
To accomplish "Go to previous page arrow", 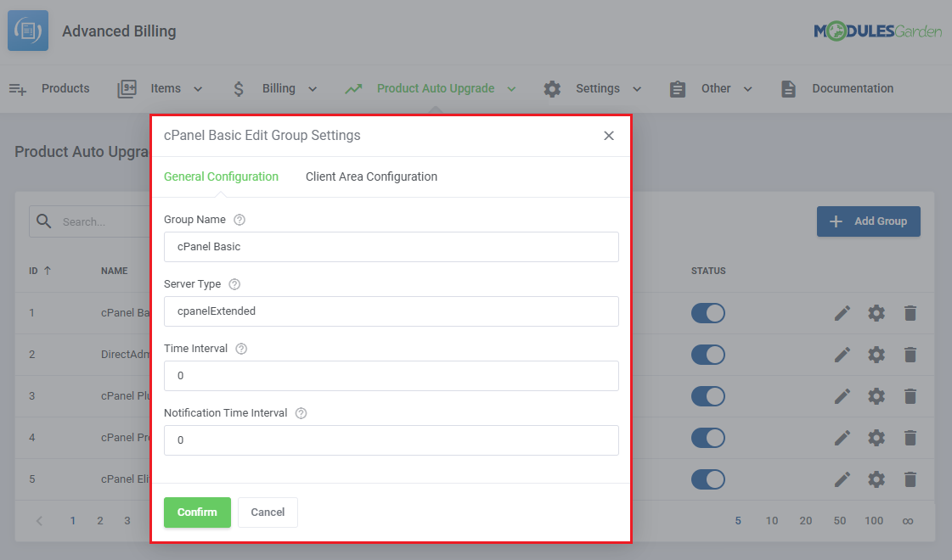I will [39, 521].
